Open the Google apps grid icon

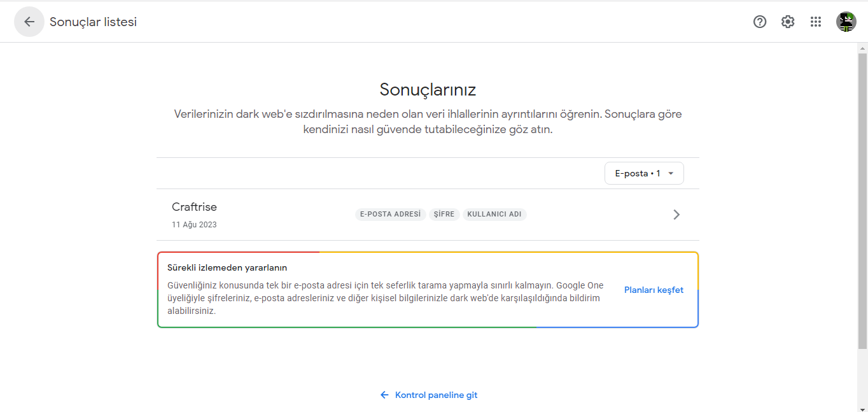816,22
